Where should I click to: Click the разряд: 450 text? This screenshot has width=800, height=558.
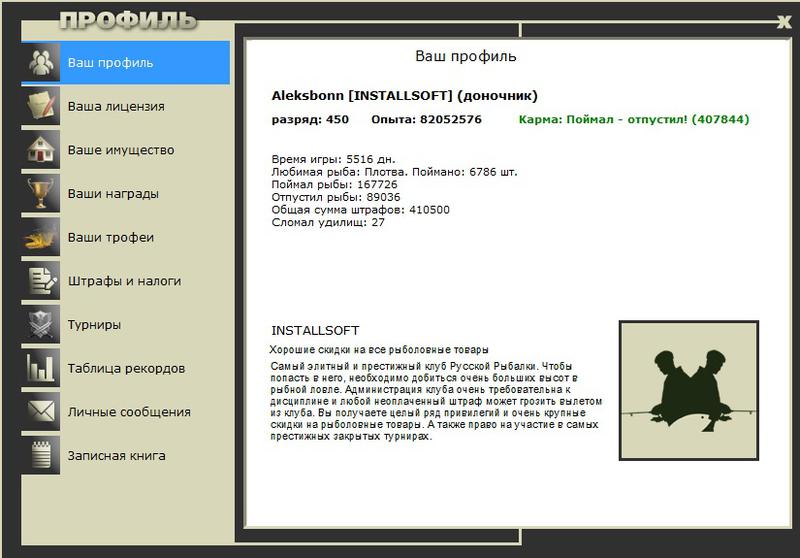coord(310,120)
